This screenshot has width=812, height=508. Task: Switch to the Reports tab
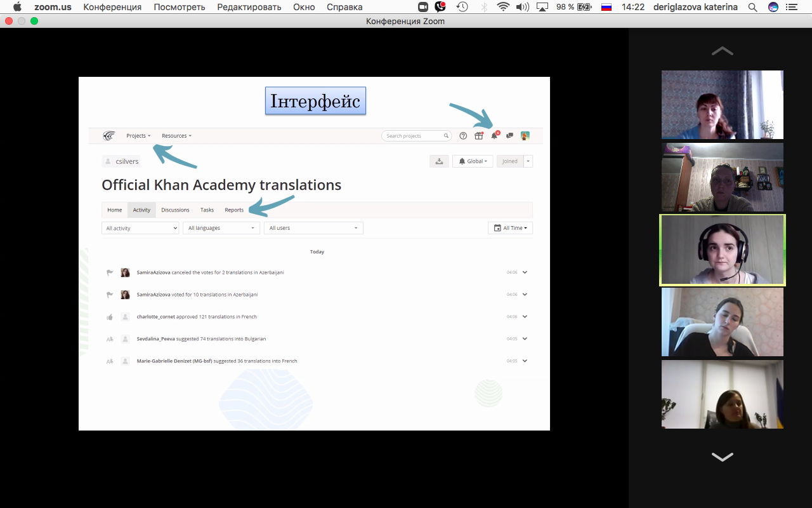tap(234, 210)
